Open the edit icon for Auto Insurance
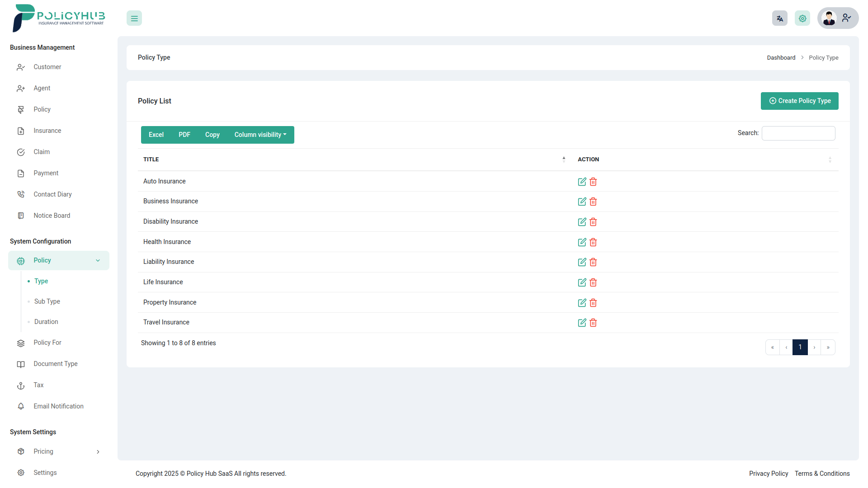The height and width of the screenshot is (488, 868). (x=582, y=182)
